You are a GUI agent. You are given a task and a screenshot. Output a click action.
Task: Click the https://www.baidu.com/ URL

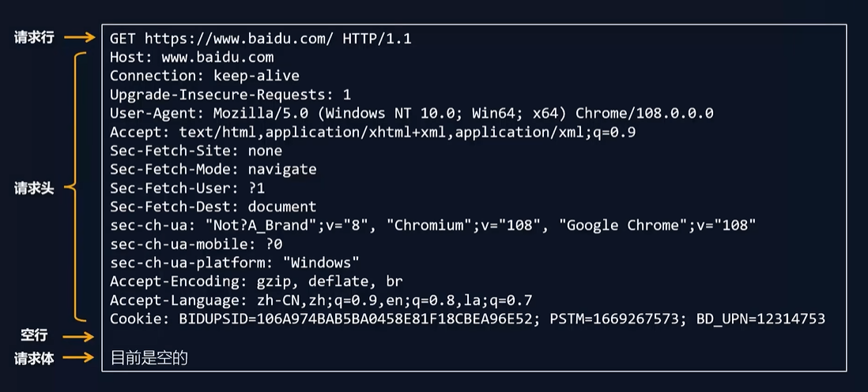[240, 39]
